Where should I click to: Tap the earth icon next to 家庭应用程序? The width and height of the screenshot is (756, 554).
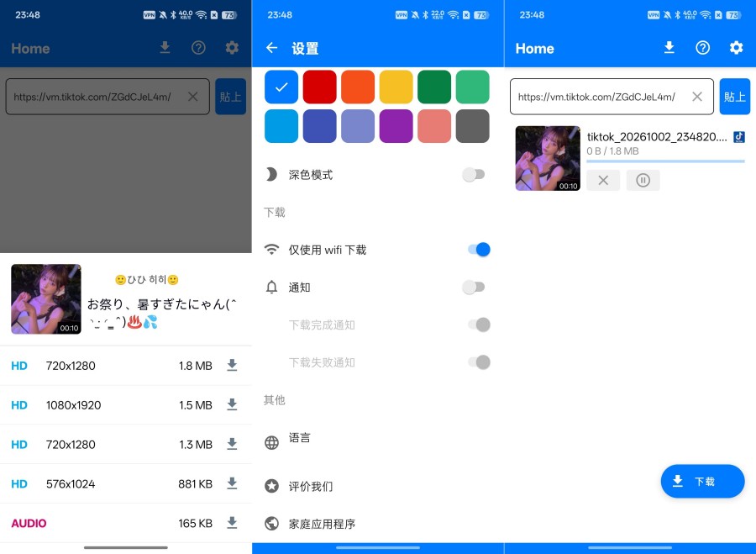pyautogui.click(x=271, y=524)
